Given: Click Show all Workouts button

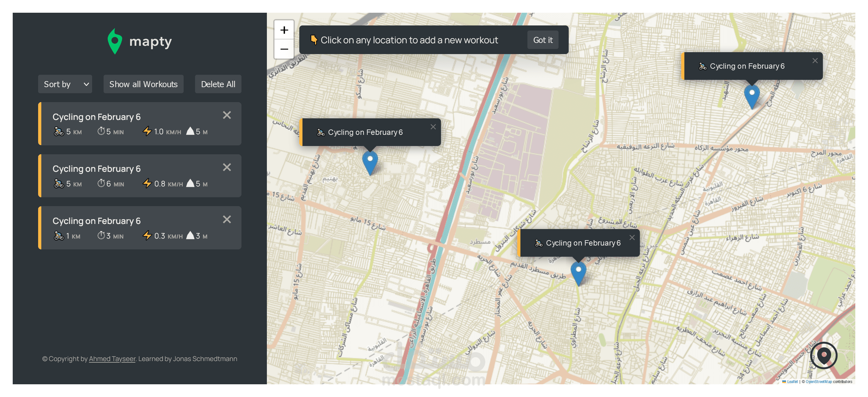Looking at the screenshot, I should tap(143, 84).
